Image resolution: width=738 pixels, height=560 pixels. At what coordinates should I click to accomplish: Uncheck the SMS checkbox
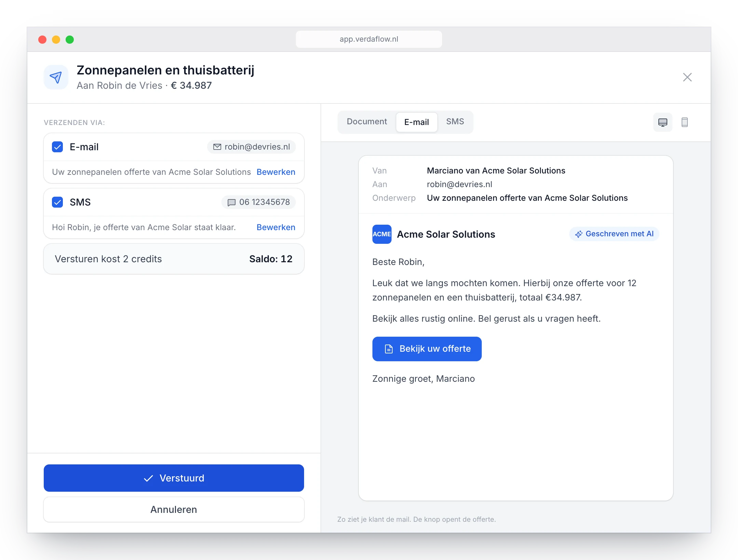[57, 202]
